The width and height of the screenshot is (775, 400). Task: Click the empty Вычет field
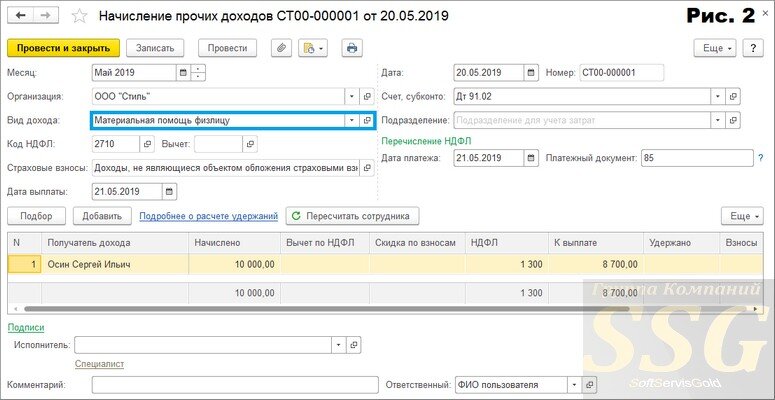[218, 144]
